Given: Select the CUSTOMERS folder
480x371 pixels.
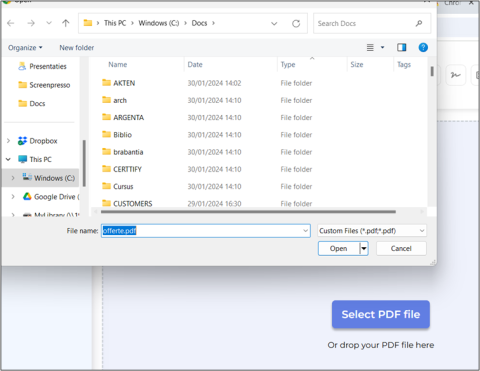Looking at the screenshot, I should click(x=133, y=204).
